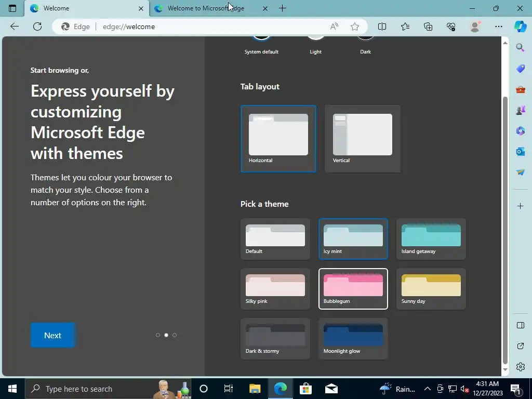This screenshot has width=532, height=399.
Task: Pick the Sunny day theme
Action: point(431,289)
